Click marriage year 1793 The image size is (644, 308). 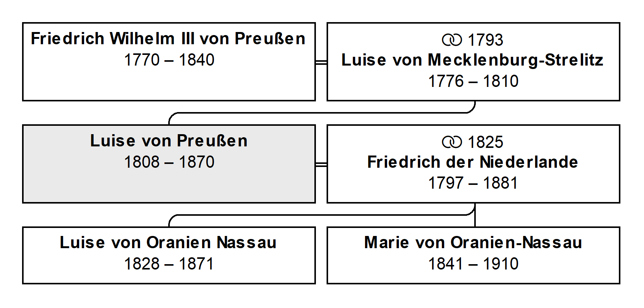[x=485, y=40]
